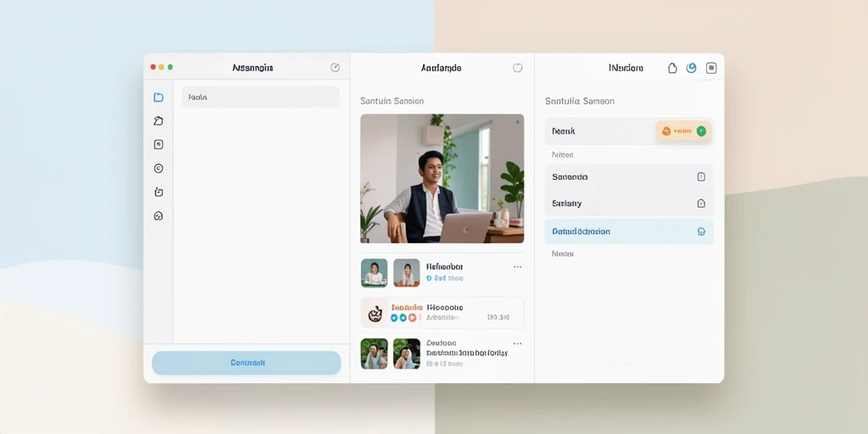Click the yellow minimize window button
868x434 pixels.
click(162, 67)
